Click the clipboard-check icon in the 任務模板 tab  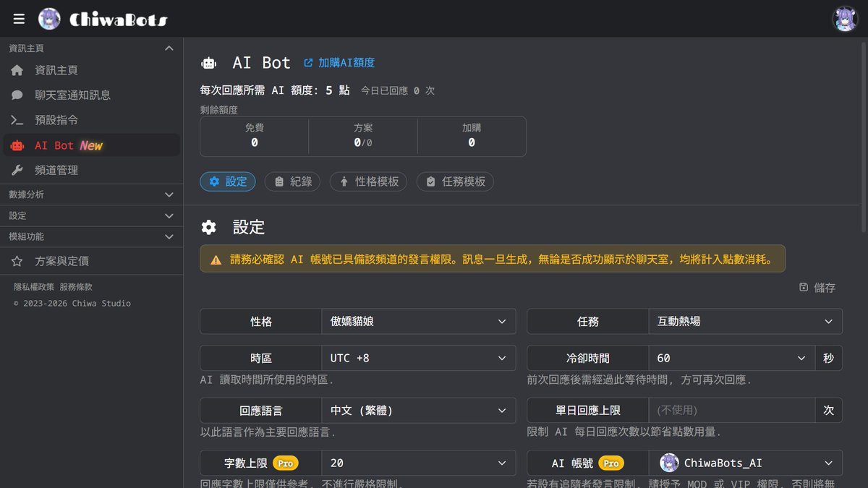(x=431, y=181)
